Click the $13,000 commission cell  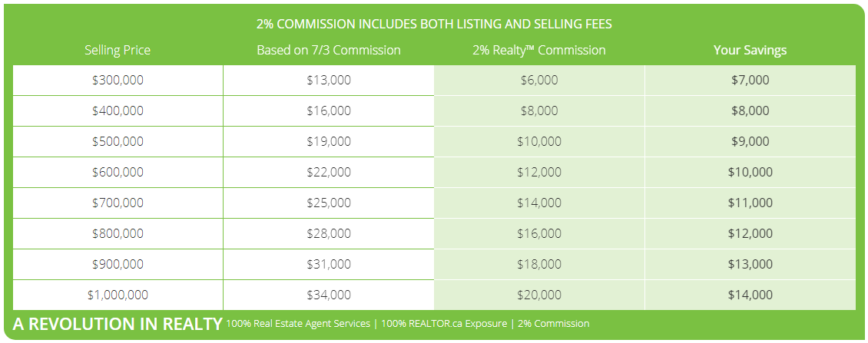[329, 81]
